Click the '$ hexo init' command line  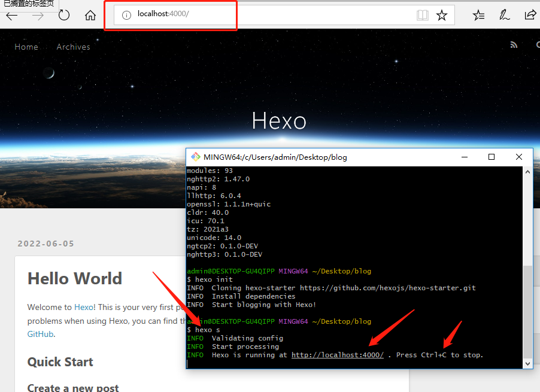pyautogui.click(x=210, y=279)
